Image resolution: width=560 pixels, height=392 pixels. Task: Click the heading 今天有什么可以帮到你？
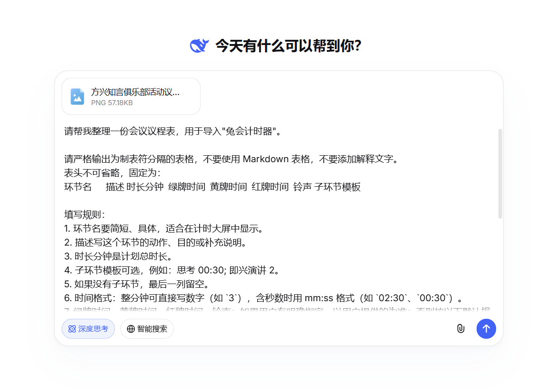click(x=289, y=46)
